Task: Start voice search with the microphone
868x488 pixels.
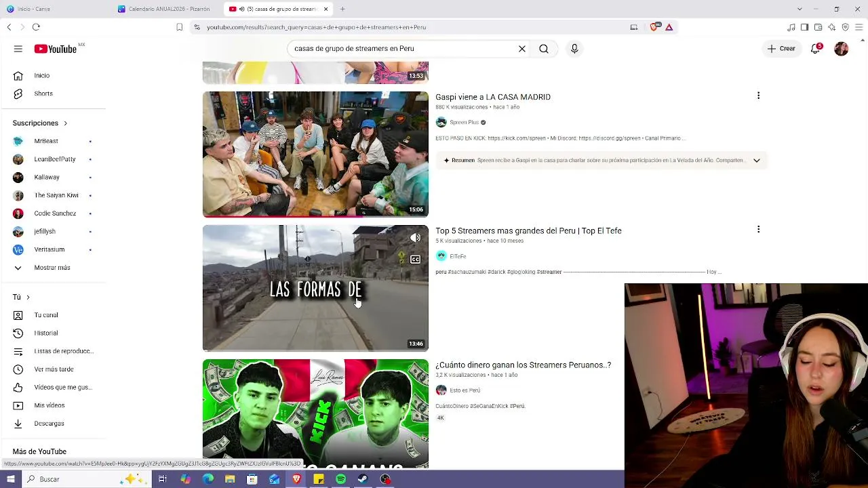Action: click(x=574, y=49)
